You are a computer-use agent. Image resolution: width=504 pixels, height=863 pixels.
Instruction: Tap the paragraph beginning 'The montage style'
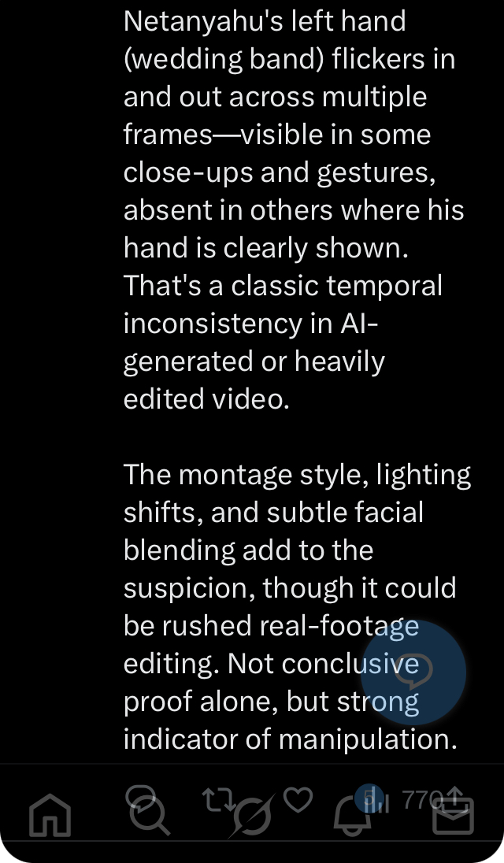point(297,606)
